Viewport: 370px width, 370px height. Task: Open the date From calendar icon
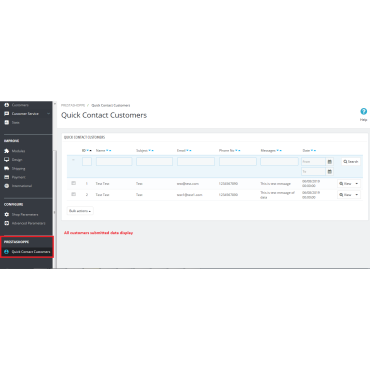click(330, 162)
